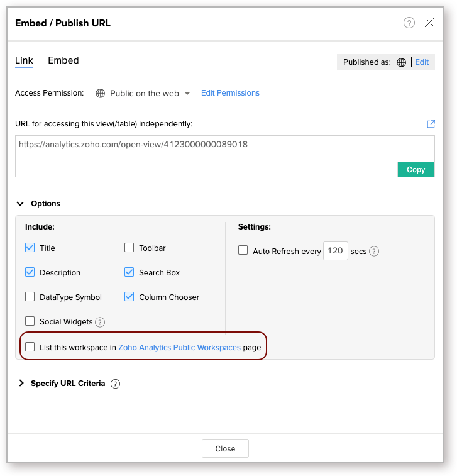Enable the Toolbar checkbox

point(129,248)
